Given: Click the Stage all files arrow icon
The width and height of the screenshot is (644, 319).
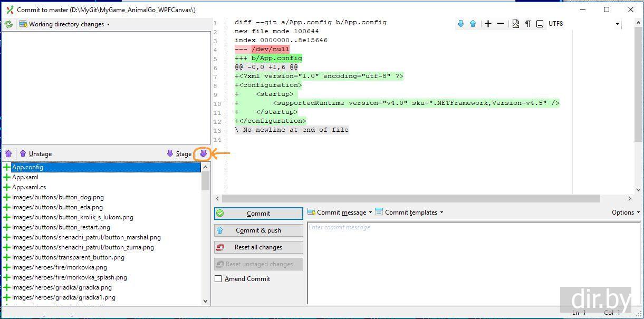Looking at the screenshot, I should pos(203,154).
